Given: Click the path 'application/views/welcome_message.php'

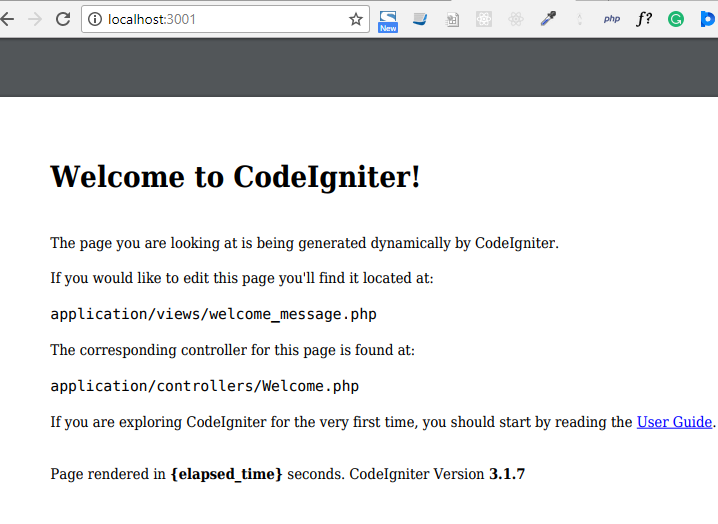Looking at the screenshot, I should [213, 314].
